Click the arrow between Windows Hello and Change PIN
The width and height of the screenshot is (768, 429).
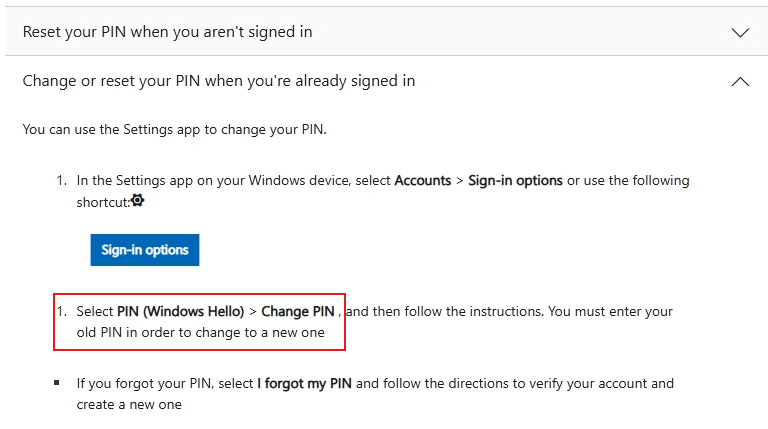253,312
